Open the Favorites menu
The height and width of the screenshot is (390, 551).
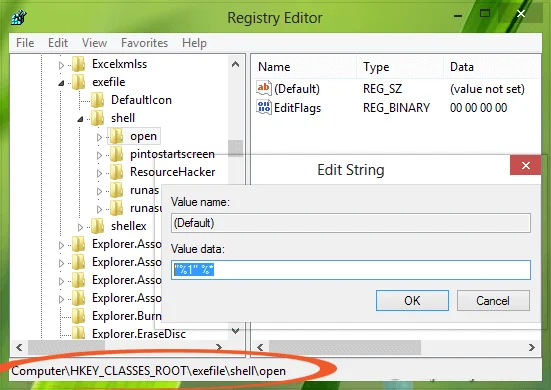point(144,43)
